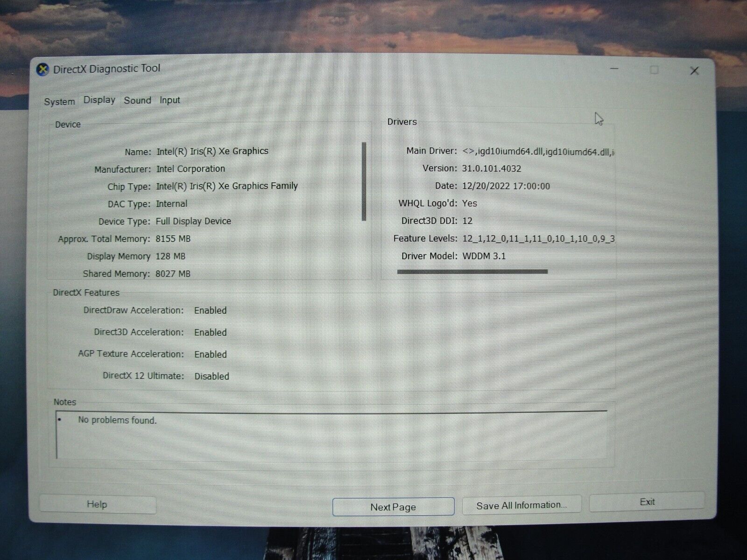This screenshot has width=747, height=560.
Task: Select the Display tab
Action: 99,100
